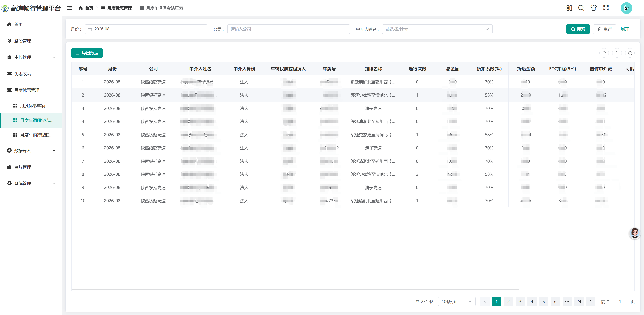Open the assistant avatar chat widget
This screenshot has width=644, height=315.
tap(634, 233)
